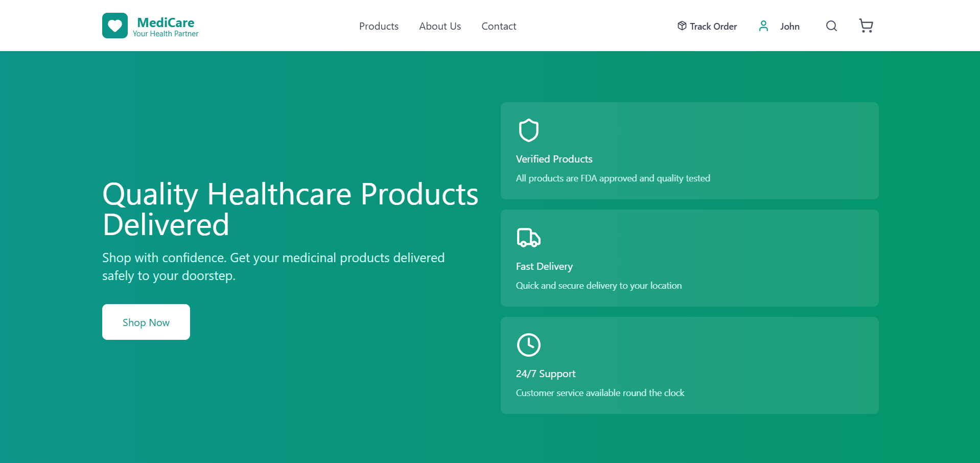The image size is (980, 463).
Task: Click the Your Health Partner tagline
Action: (x=166, y=34)
